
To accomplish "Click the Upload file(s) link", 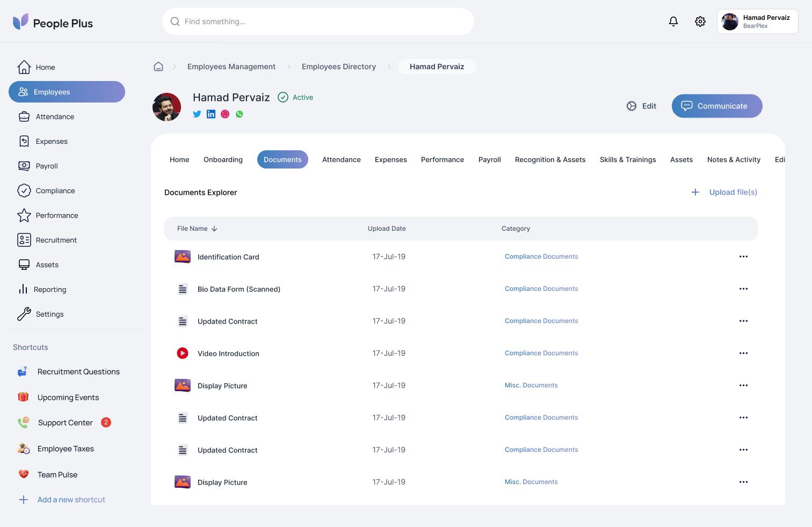I will 733,192.
